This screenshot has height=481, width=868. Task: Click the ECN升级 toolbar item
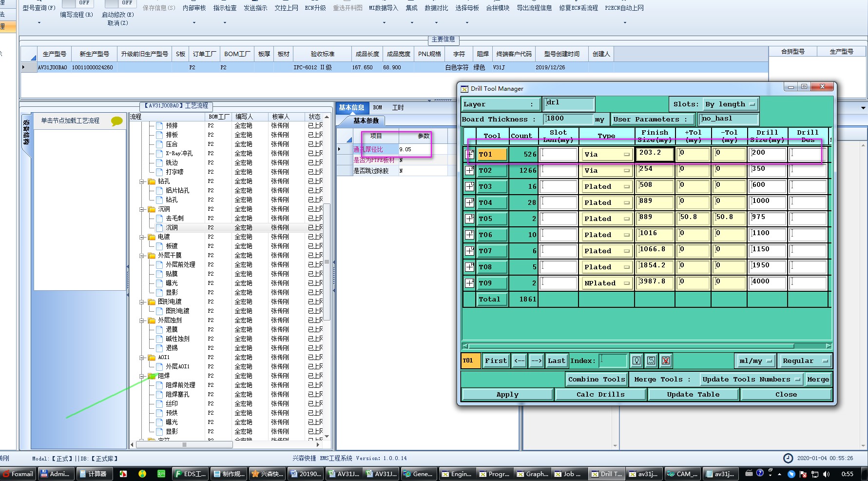315,8
